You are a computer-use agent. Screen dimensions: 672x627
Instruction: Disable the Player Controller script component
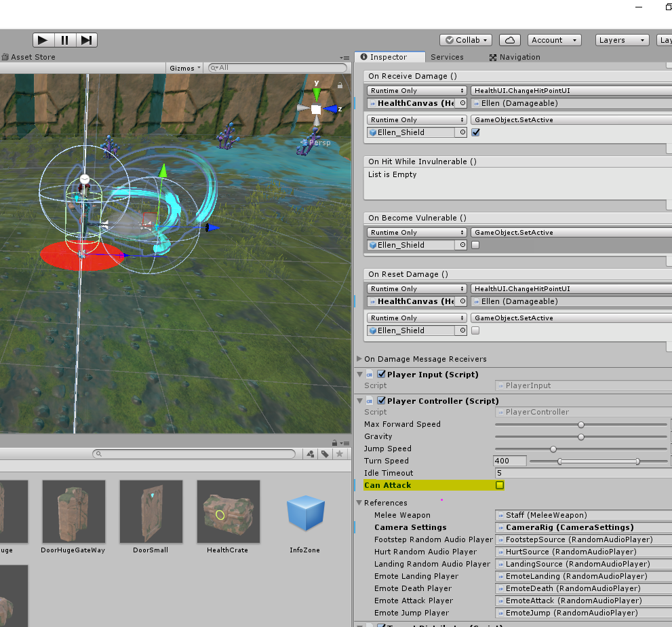381,400
